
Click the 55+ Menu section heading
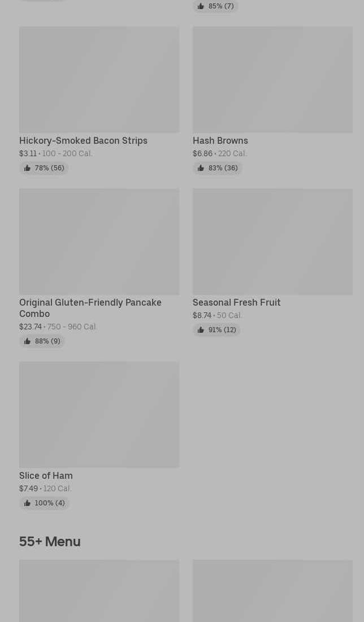click(x=50, y=542)
